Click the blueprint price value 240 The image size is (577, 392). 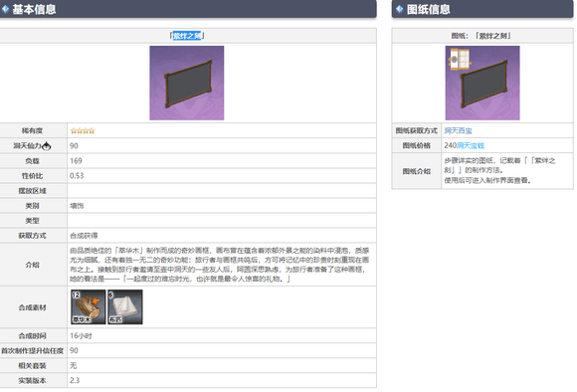click(450, 145)
